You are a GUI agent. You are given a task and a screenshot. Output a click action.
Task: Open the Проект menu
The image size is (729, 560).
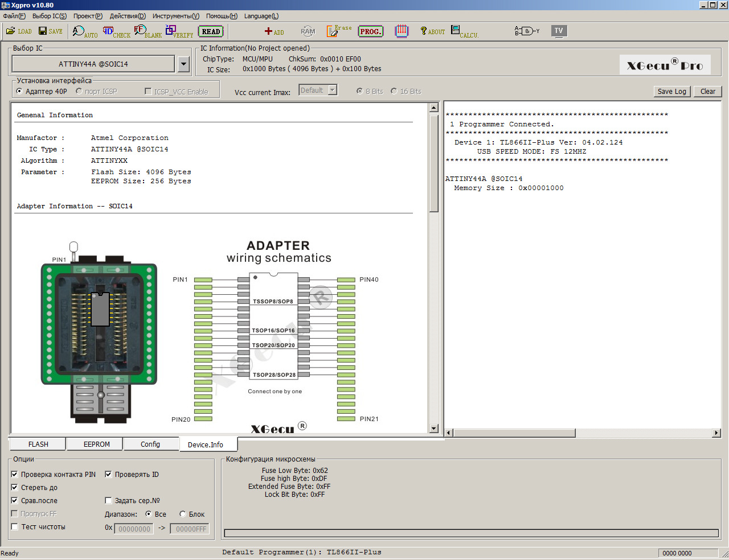click(88, 16)
